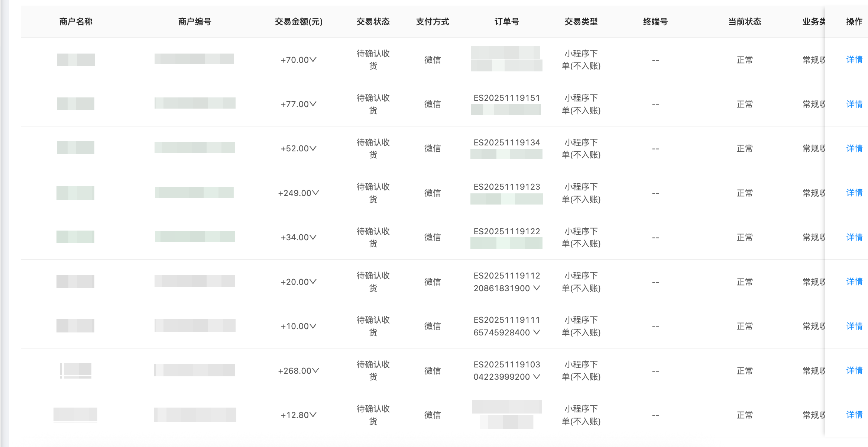Expand the amount dropdown for +10.00

click(314, 326)
